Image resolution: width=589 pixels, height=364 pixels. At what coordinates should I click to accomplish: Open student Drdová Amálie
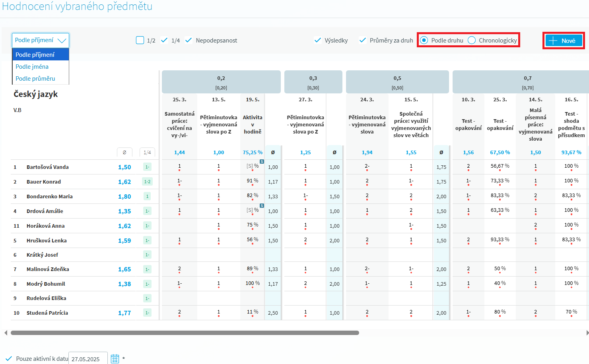click(x=45, y=211)
